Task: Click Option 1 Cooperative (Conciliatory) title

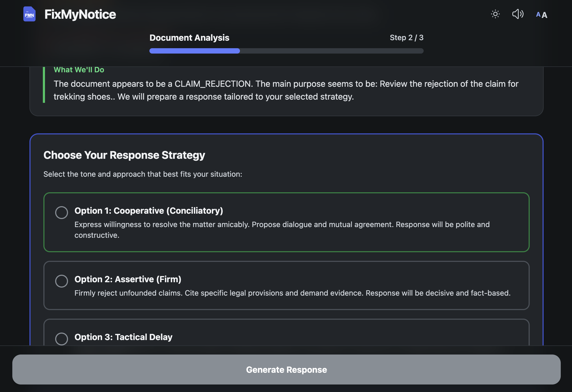Action: [x=149, y=211]
